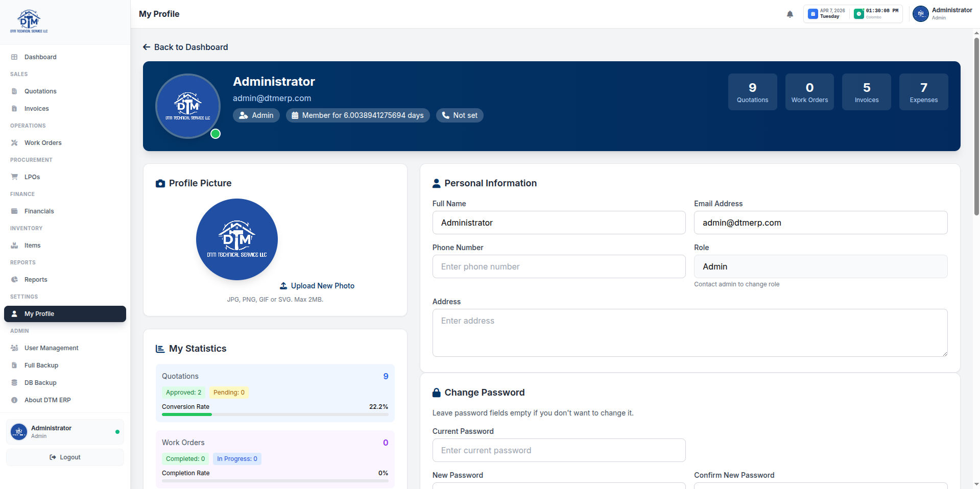The width and height of the screenshot is (980, 489).
Task: Select Work Orders in sidebar
Action: (x=65, y=143)
